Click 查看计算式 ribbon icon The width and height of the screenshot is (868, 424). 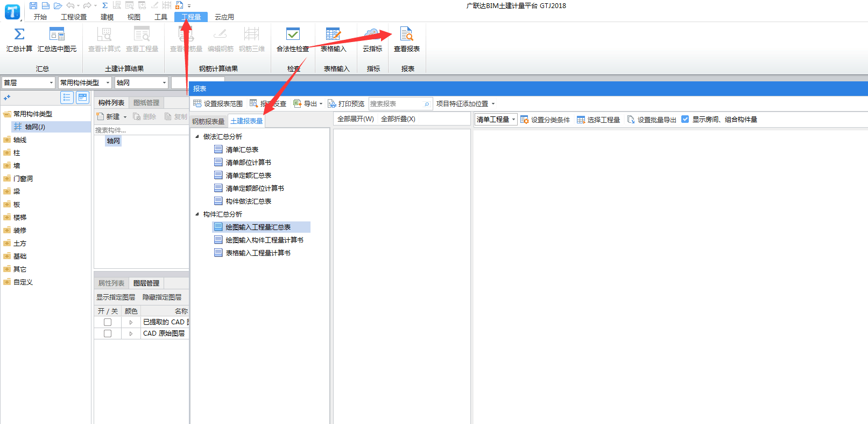(104, 40)
